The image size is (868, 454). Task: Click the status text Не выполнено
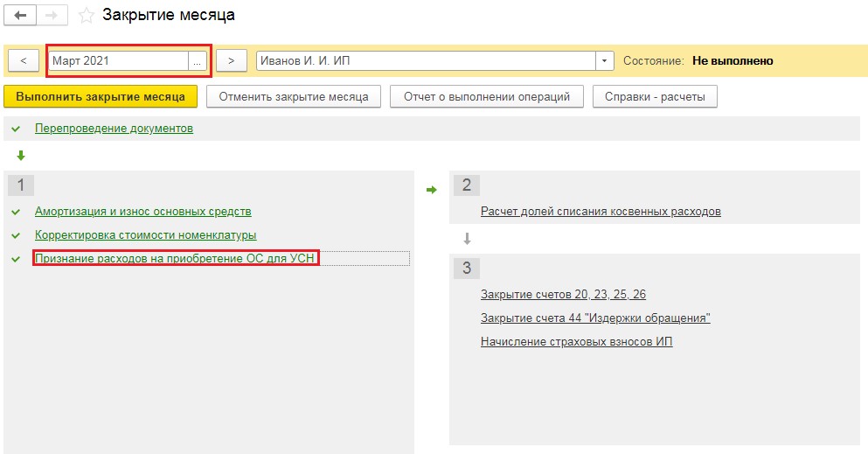pyautogui.click(x=733, y=61)
